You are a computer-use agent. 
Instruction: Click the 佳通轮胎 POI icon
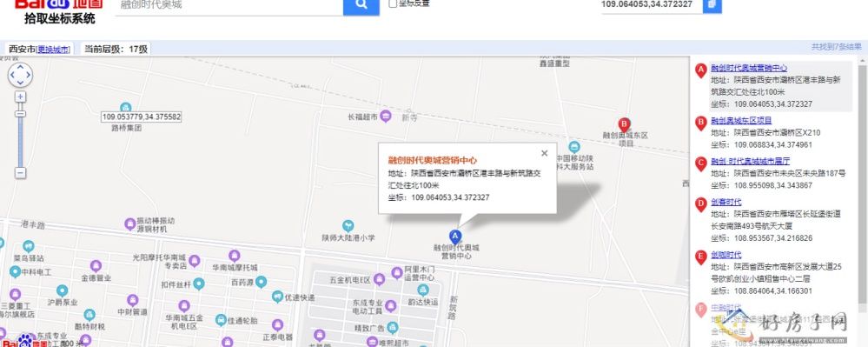(221, 320)
